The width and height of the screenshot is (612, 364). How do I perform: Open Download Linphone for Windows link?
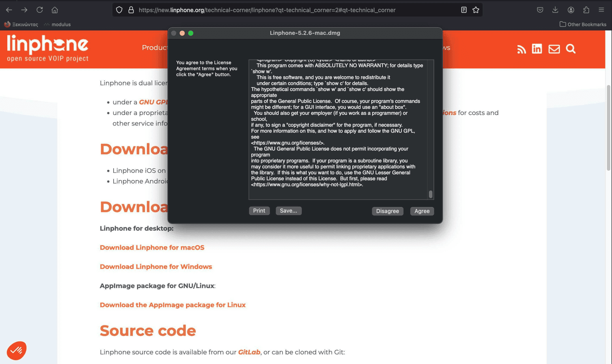click(156, 267)
